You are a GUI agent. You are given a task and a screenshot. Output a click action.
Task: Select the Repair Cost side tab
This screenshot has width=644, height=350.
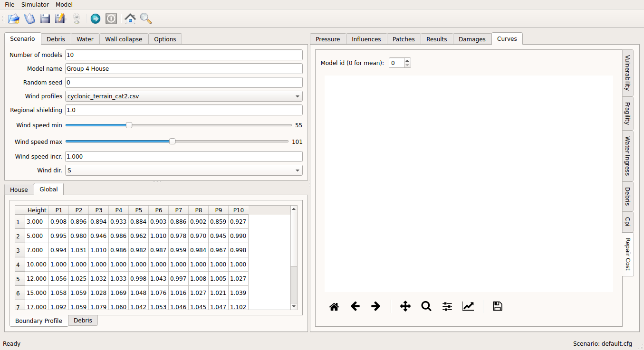tap(627, 254)
